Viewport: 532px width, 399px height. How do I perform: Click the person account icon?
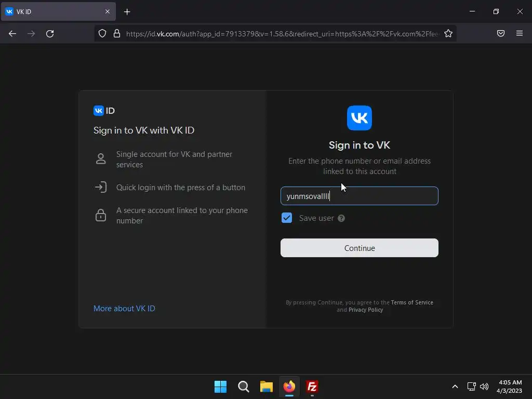pos(101,159)
